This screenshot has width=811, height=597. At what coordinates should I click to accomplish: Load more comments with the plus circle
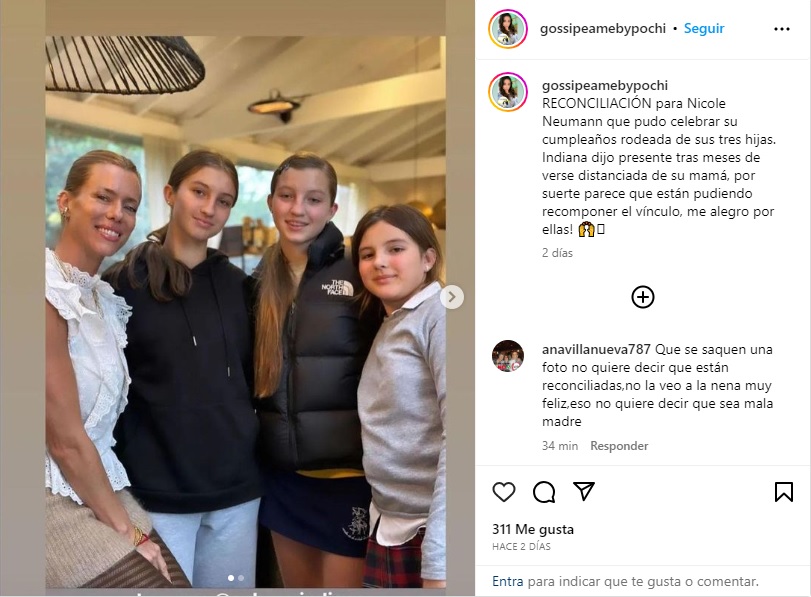643,297
